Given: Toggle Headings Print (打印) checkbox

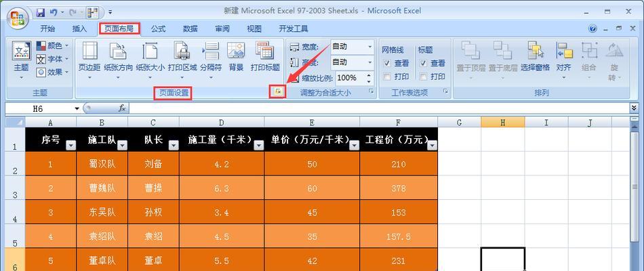Looking at the screenshot, I should coord(423,77).
